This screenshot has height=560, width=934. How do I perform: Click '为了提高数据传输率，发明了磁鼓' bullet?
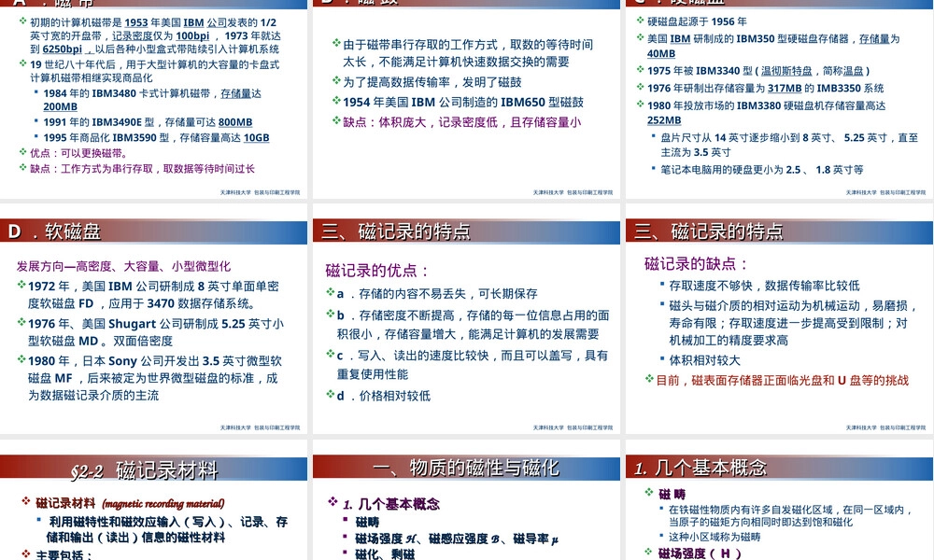click(432, 82)
